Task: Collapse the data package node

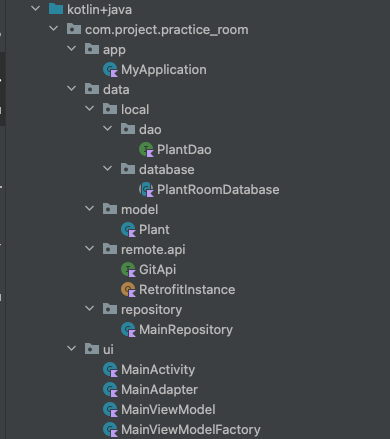Action: (72, 89)
